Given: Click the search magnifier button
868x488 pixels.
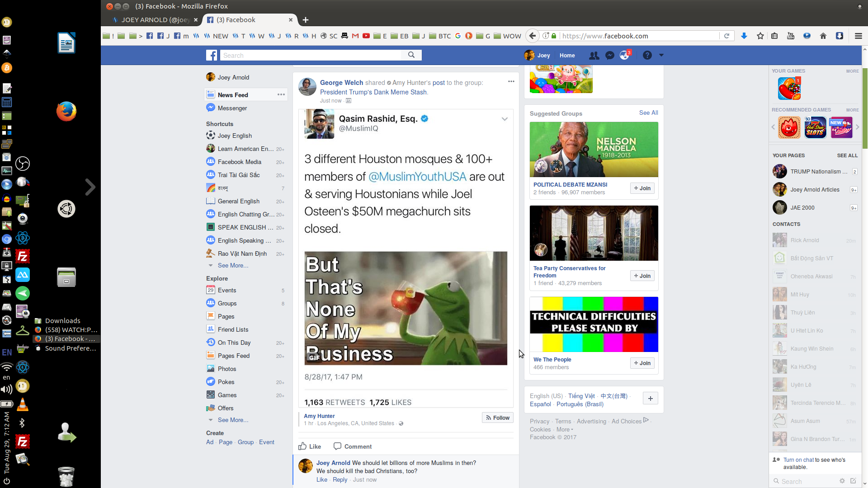Looking at the screenshot, I should click(x=411, y=55).
